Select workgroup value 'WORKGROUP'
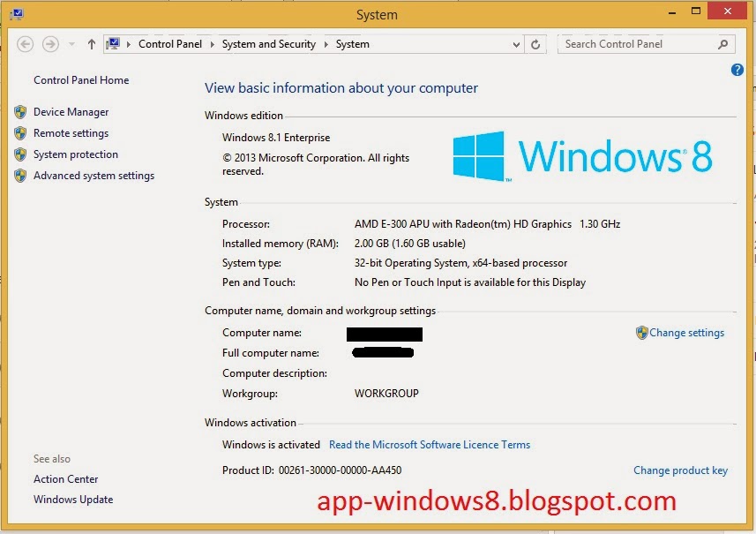The width and height of the screenshot is (756, 534). pyautogui.click(x=386, y=394)
